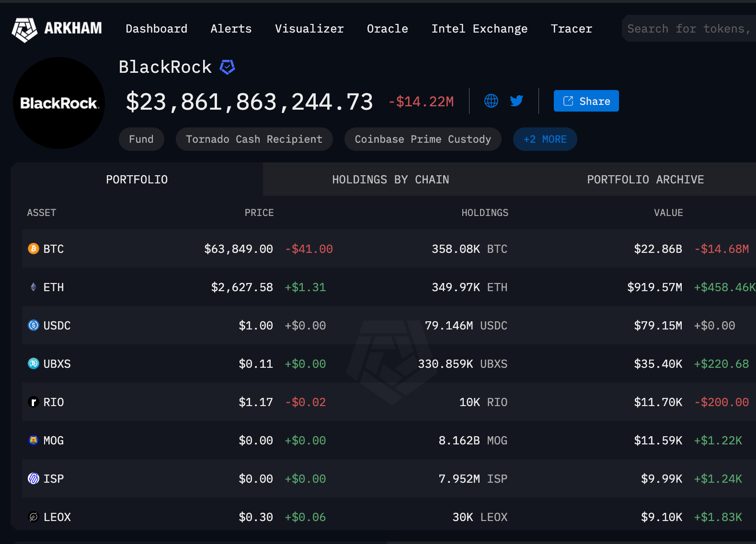Click the MOG asset name
The height and width of the screenshot is (544, 756).
click(x=54, y=441)
